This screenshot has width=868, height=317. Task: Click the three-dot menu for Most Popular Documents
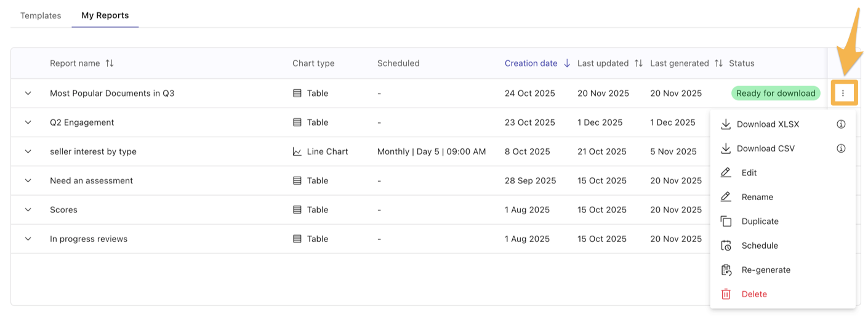(843, 94)
